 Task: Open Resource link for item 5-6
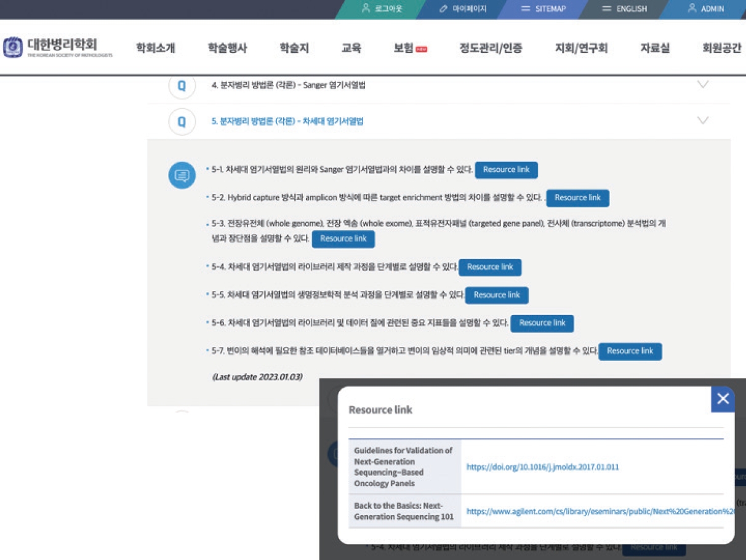click(x=542, y=323)
